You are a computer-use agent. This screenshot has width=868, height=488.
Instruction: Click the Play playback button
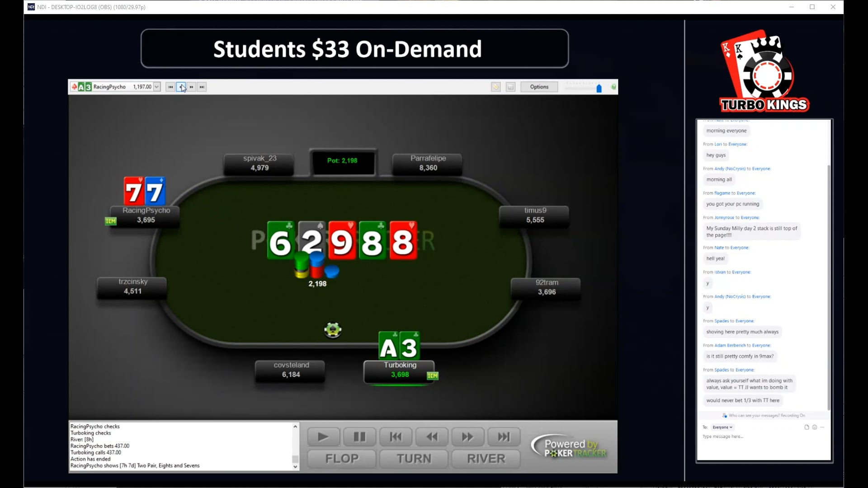click(323, 437)
